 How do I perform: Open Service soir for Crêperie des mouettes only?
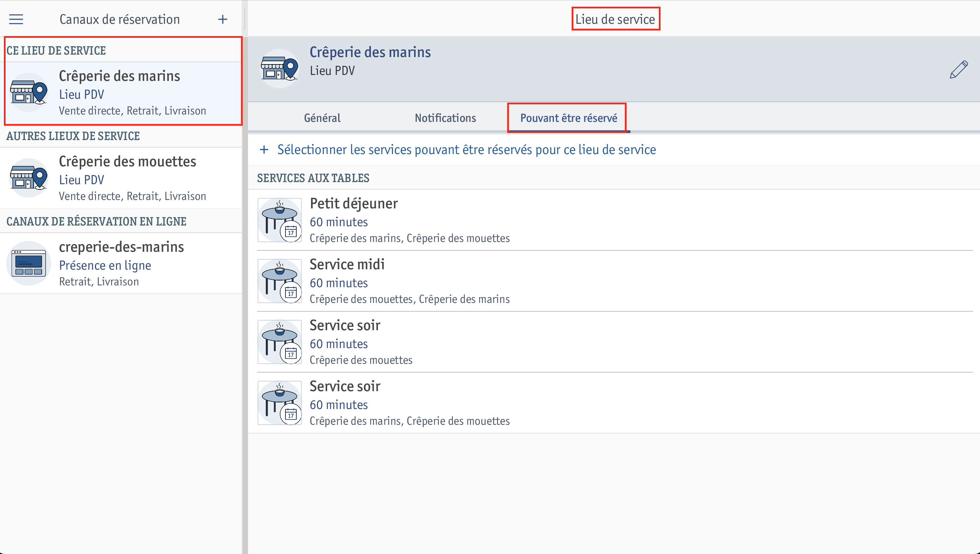614,342
